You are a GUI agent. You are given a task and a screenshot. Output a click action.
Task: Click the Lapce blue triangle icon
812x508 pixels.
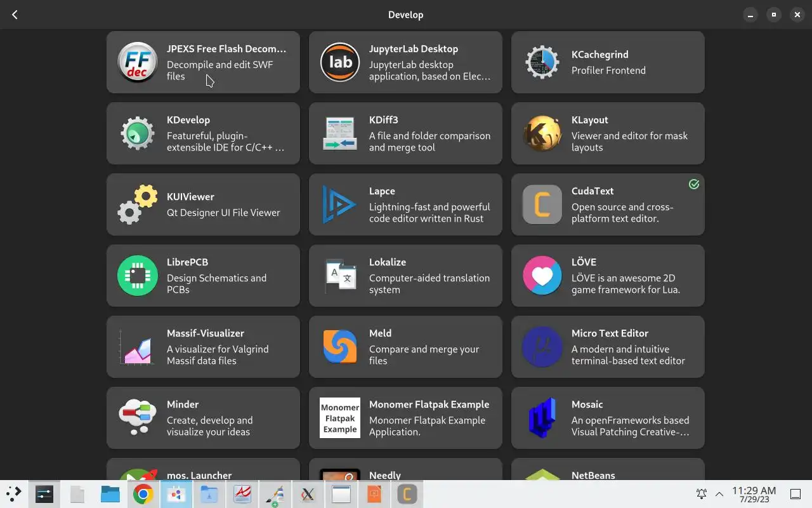[339, 204]
